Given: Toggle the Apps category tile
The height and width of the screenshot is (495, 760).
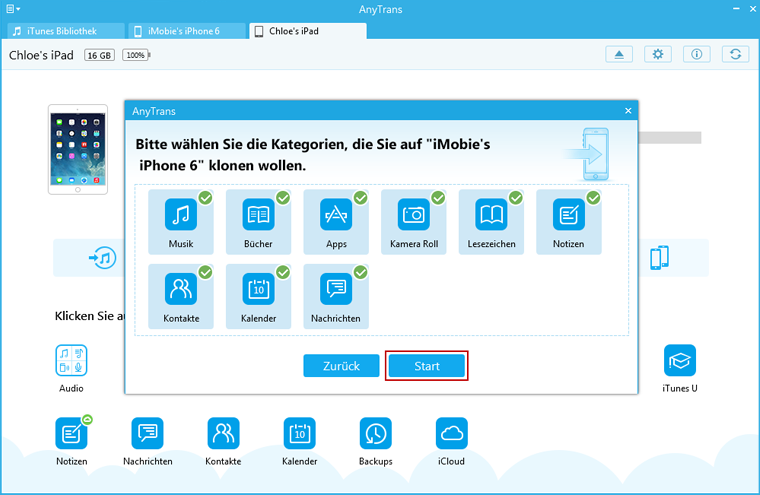Looking at the screenshot, I should click(336, 222).
